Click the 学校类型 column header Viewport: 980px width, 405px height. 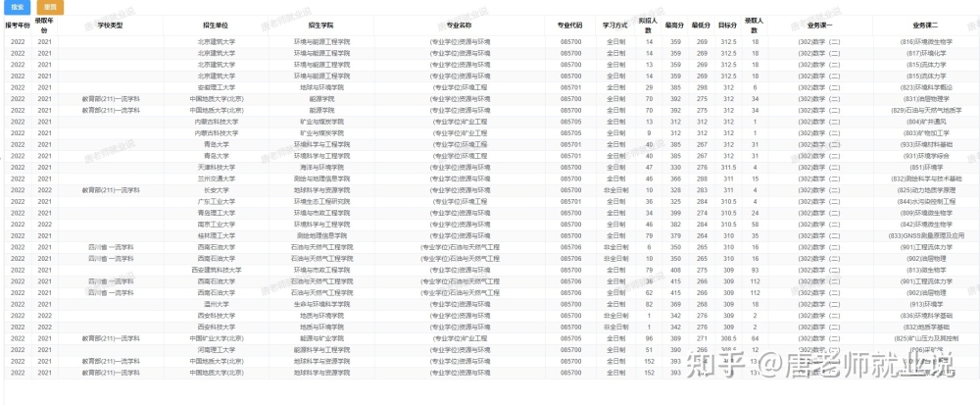click(111, 25)
